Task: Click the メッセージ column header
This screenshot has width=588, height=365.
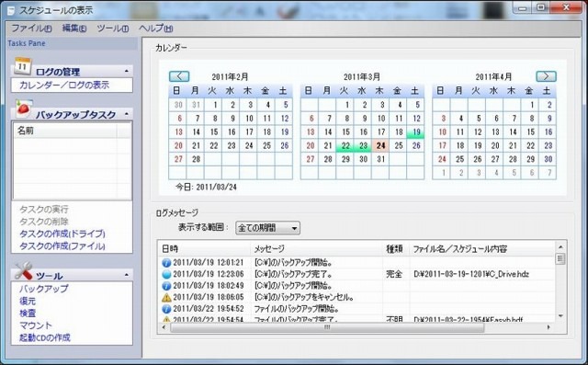Action: pos(316,249)
